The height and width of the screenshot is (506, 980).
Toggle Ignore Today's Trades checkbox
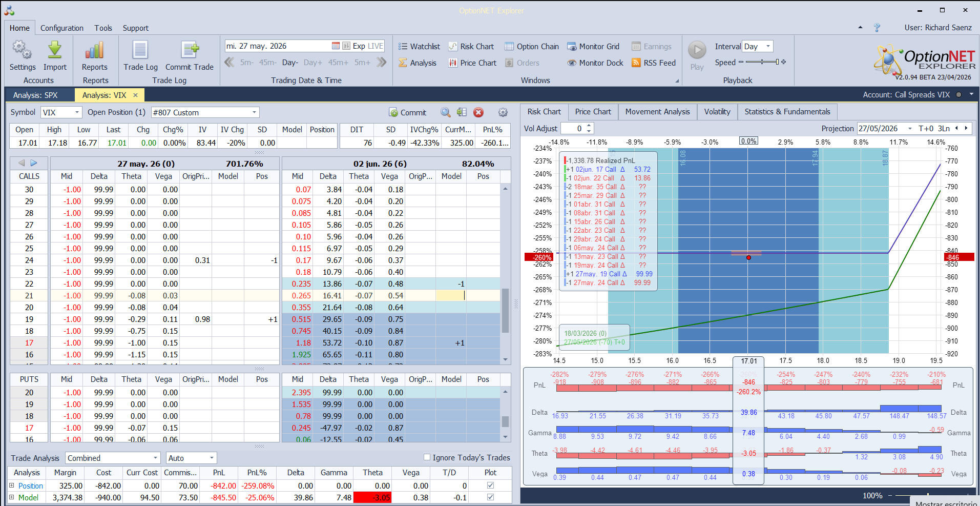427,457
